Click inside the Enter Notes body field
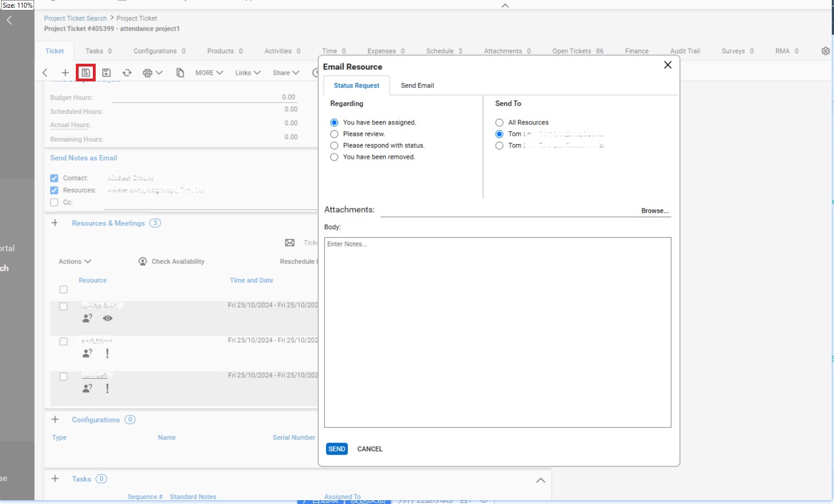Image resolution: width=834 pixels, height=504 pixels. click(x=497, y=332)
